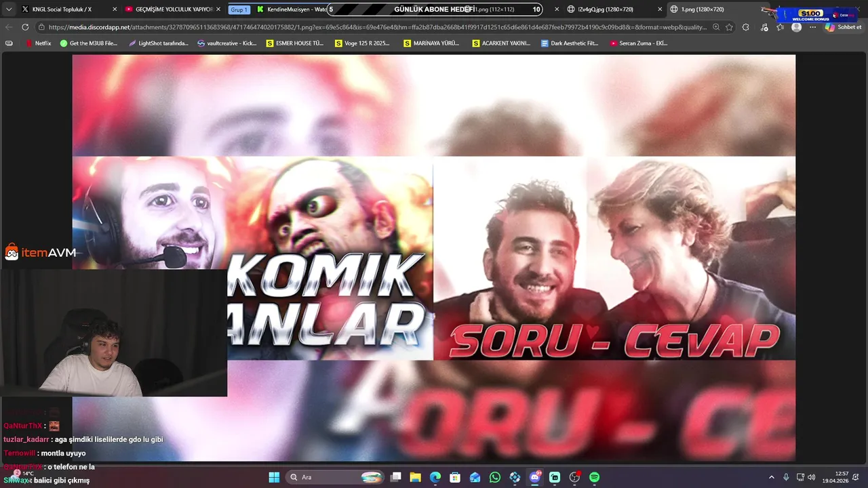The width and height of the screenshot is (868, 488).
Task: Open the Voge 125 R 2025 bookmark
Action: click(x=363, y=43)
